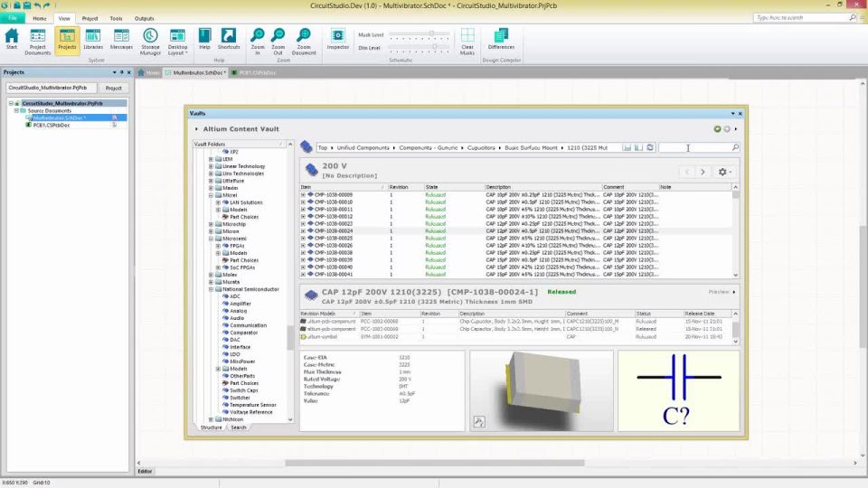Open the Storage Manager tool
868x488 pixels.
tap(150, 42)
